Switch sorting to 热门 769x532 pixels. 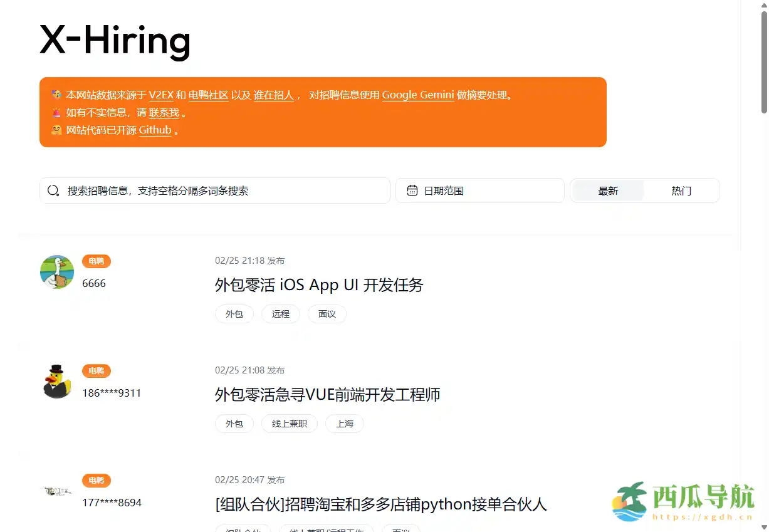pyautogui.click(x=681, y=190)
